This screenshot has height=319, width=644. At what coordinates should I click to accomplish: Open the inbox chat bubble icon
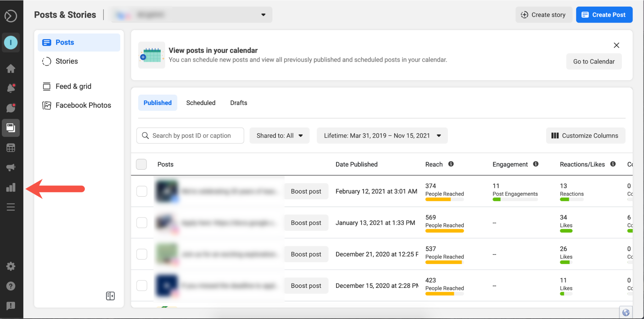tap(11, 108)
